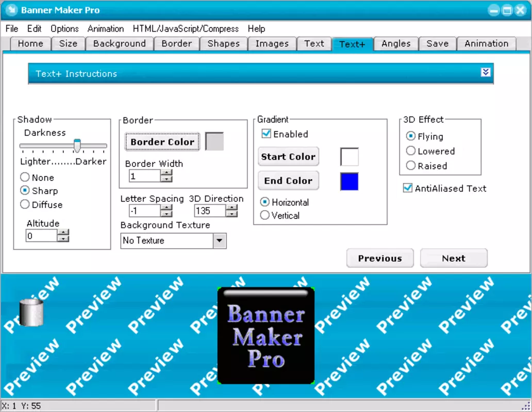Image resolution: width=532 pixels, height=412 pixels.
Task: Click the End Color button
Action: 288,181
